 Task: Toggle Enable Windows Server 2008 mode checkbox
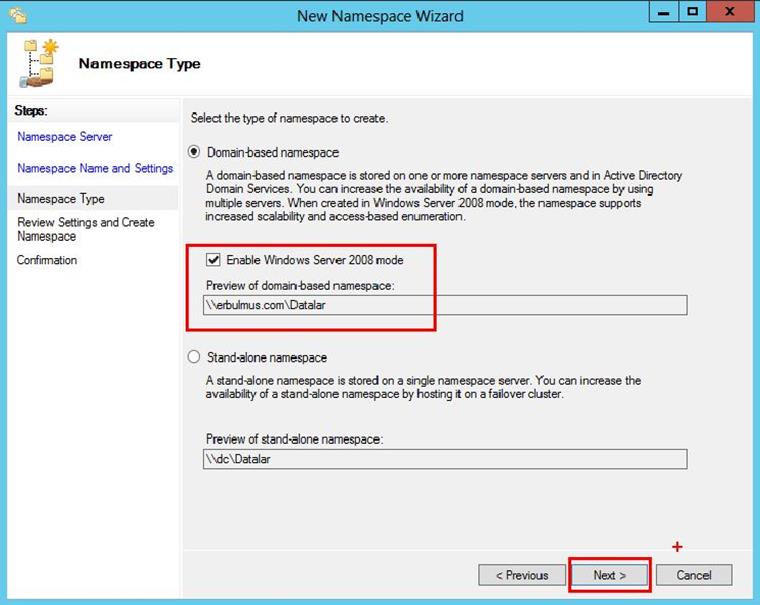point(213,260)
